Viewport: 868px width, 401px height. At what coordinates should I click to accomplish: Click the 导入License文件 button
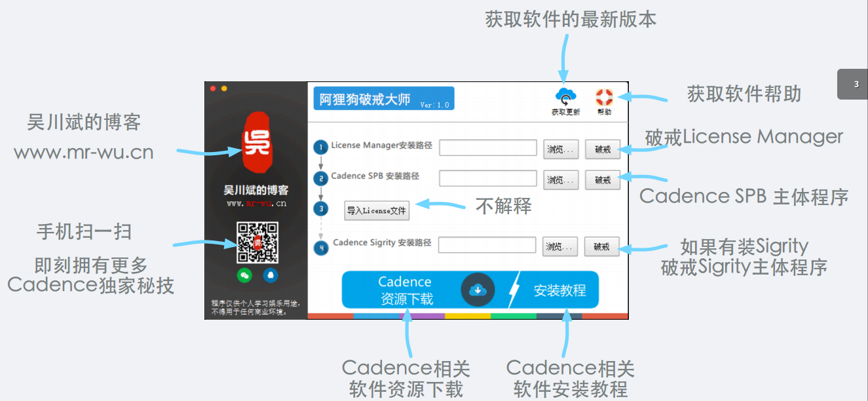pos(377,211)
